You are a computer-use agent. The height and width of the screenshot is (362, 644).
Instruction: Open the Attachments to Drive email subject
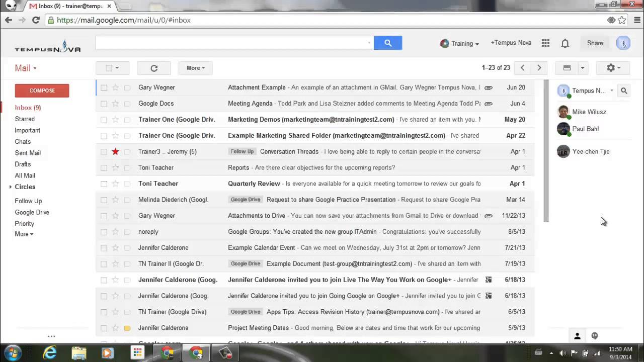coord(257,216)
